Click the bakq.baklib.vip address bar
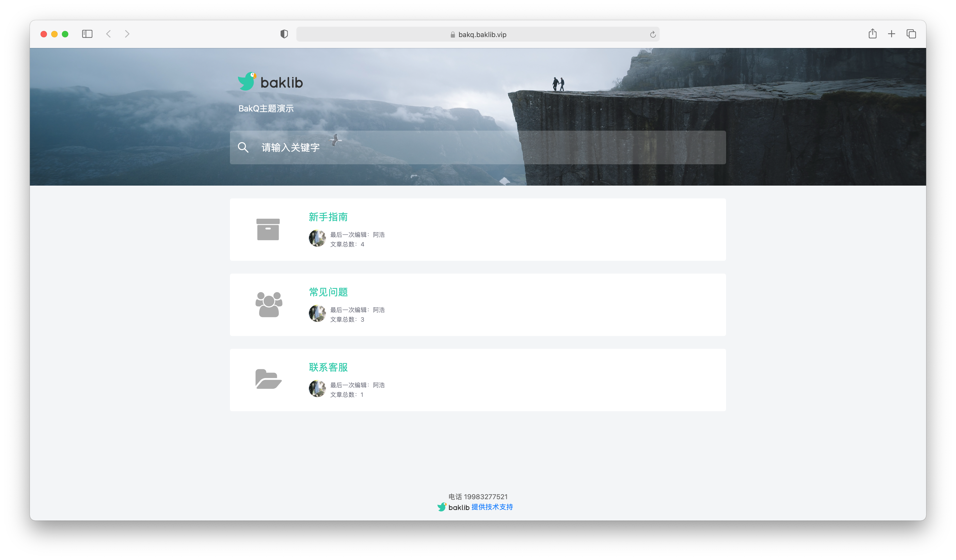Viewport: 956px width, 560px height. (478, 34)
